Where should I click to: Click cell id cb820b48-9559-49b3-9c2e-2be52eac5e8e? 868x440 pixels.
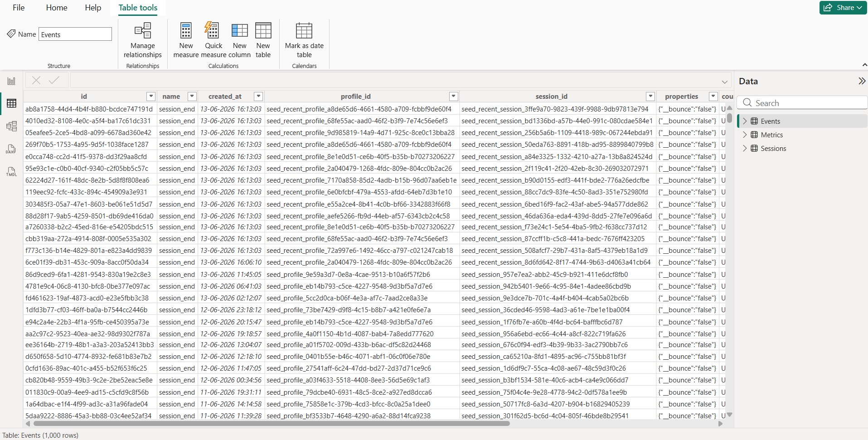point(90,380)
